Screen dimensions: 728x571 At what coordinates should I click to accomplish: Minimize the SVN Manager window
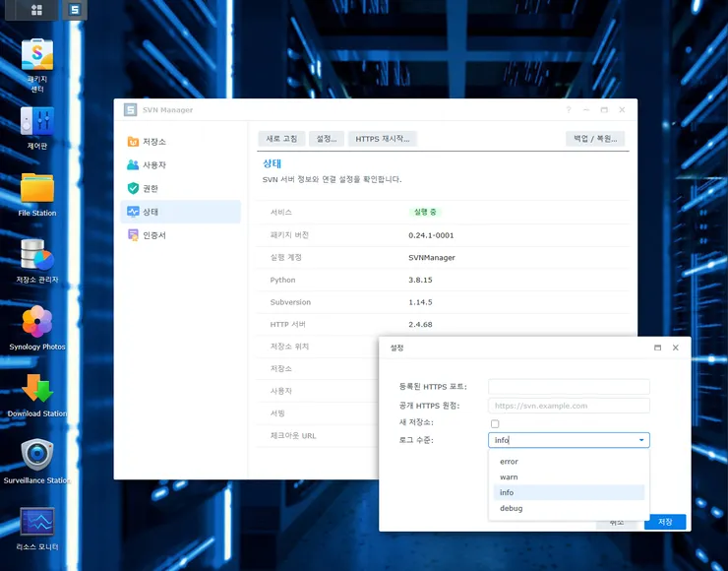click(x=586, y=110)
